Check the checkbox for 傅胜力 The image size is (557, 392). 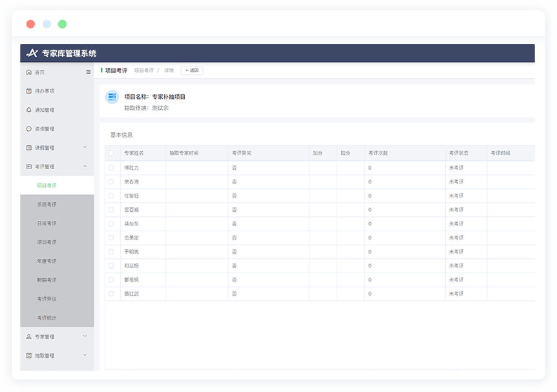tap(111, 167)
